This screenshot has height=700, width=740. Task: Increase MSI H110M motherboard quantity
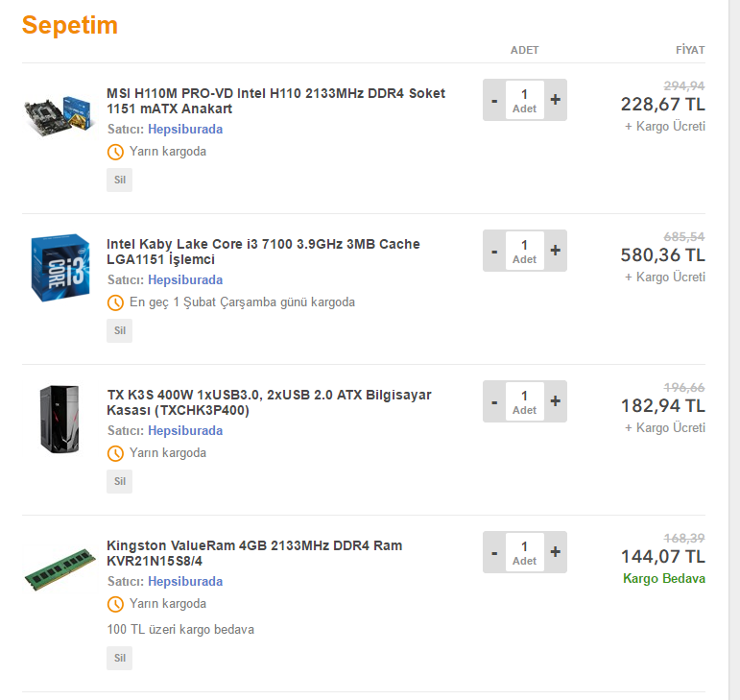(555, 100)
